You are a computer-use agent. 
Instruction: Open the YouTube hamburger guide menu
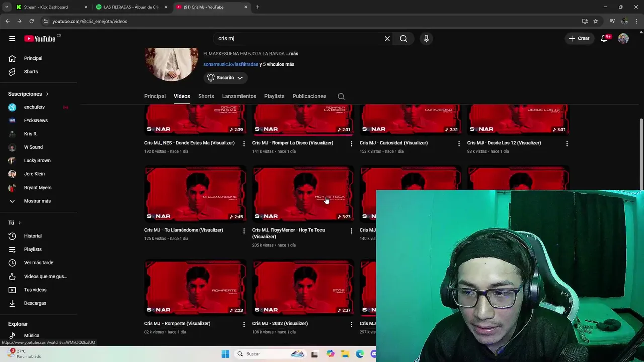point(12,39)
